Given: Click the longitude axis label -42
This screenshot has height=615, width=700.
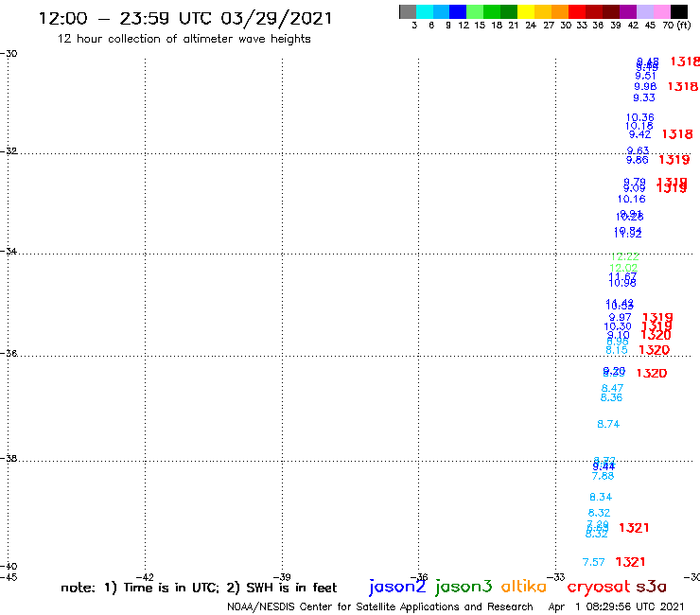Looking at the screenshot, I should point(145,577).
